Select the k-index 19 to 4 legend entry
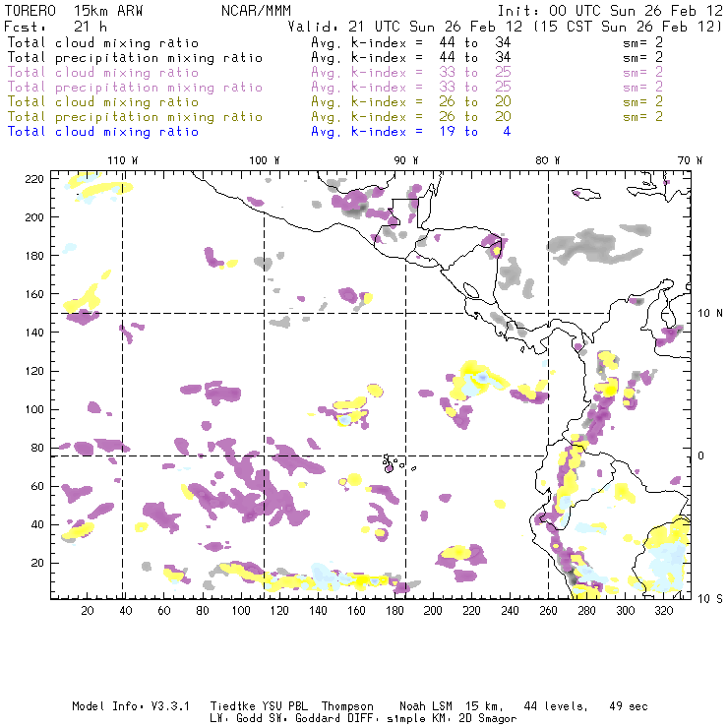The width and height of the screenshot is (728, 728). coord(410,131)
